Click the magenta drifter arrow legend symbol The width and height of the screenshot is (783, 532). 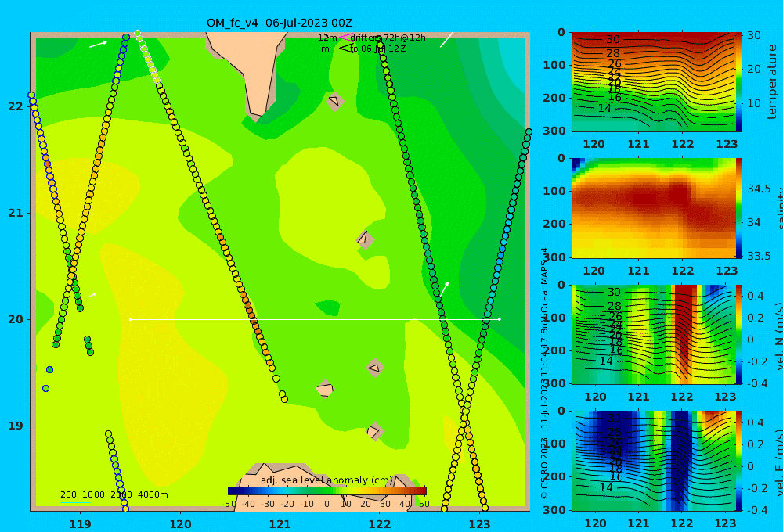pyautogui.click(x=345, y=38)
